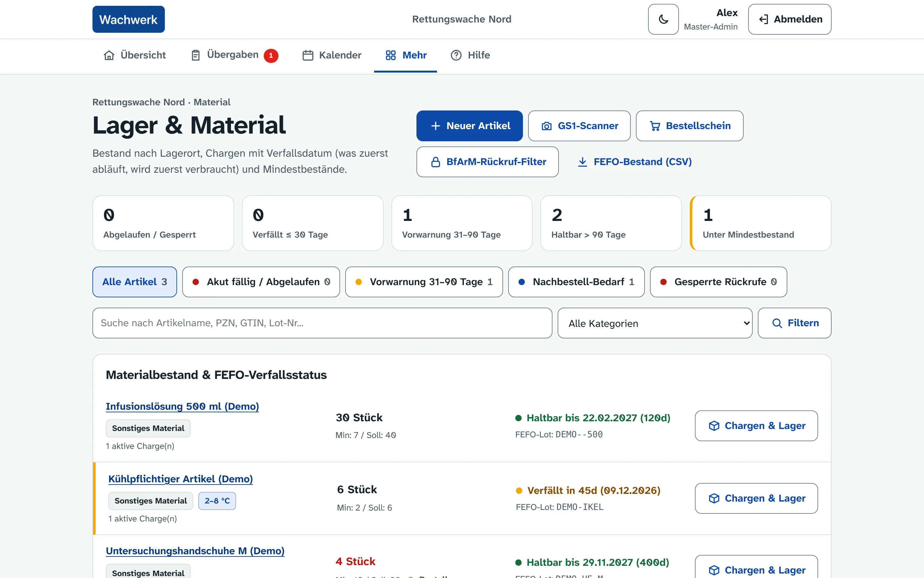Filter by Akut fällig / Abgelaufen
924x578 pixels.
point(261,282)
